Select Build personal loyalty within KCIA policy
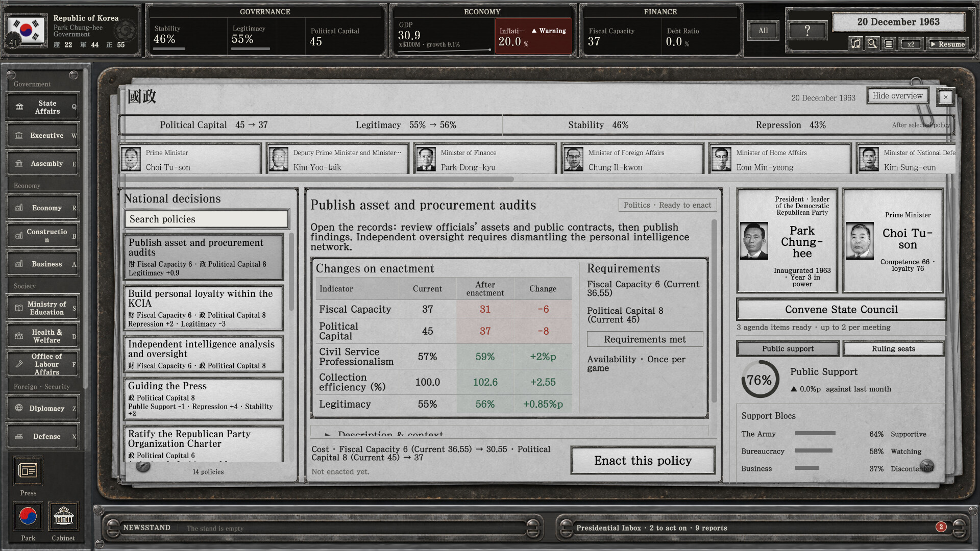 coord(204,308)
